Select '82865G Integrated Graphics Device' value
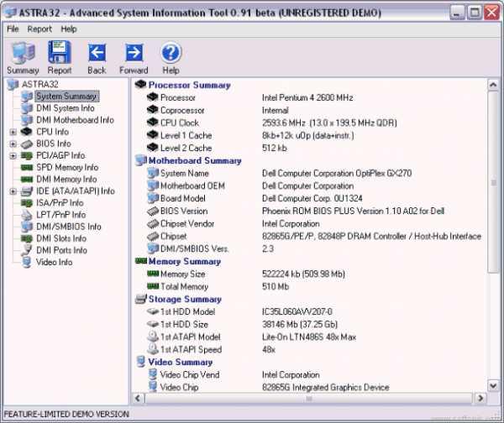 pos(325,388)
